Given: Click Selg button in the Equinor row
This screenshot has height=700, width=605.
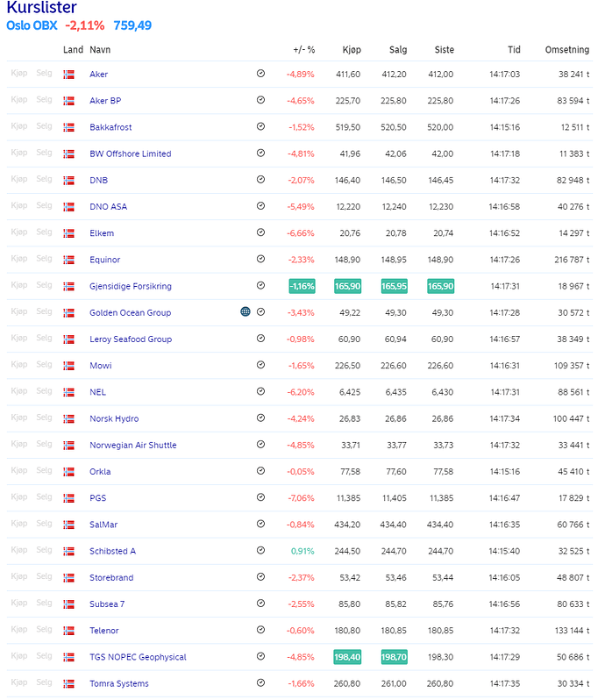Looking at the screenshot, I should click(x=44, y=259).
